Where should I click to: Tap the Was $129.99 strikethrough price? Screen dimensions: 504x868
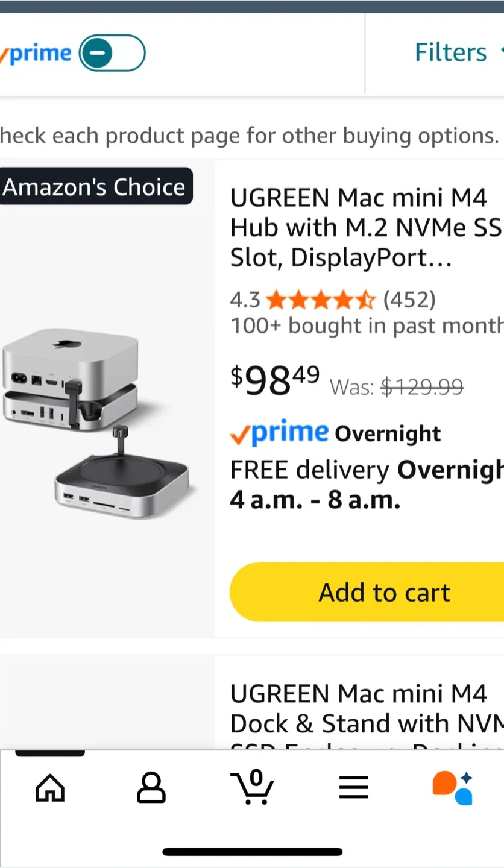tap(397, 386)
